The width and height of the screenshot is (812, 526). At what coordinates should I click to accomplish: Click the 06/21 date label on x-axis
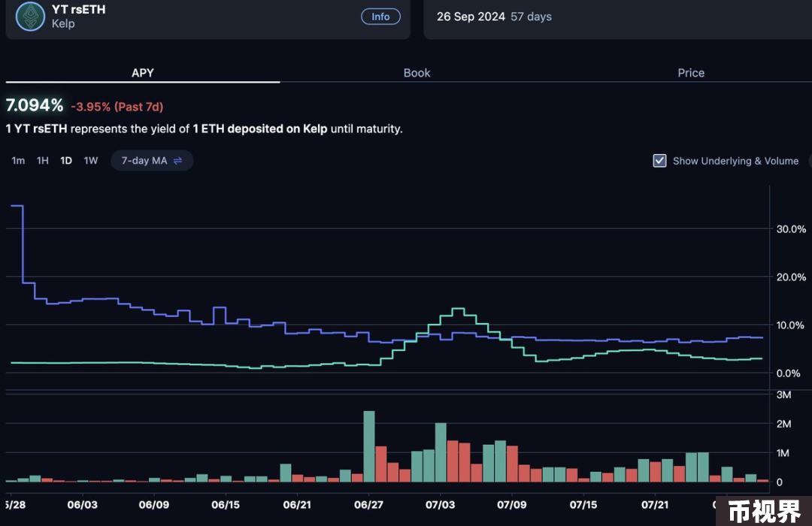[x=297, y=505]
